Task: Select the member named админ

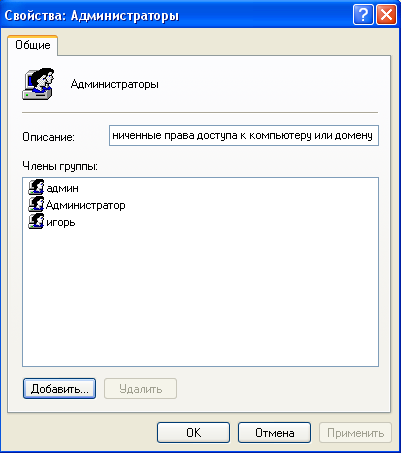Action: pos(63,188)
